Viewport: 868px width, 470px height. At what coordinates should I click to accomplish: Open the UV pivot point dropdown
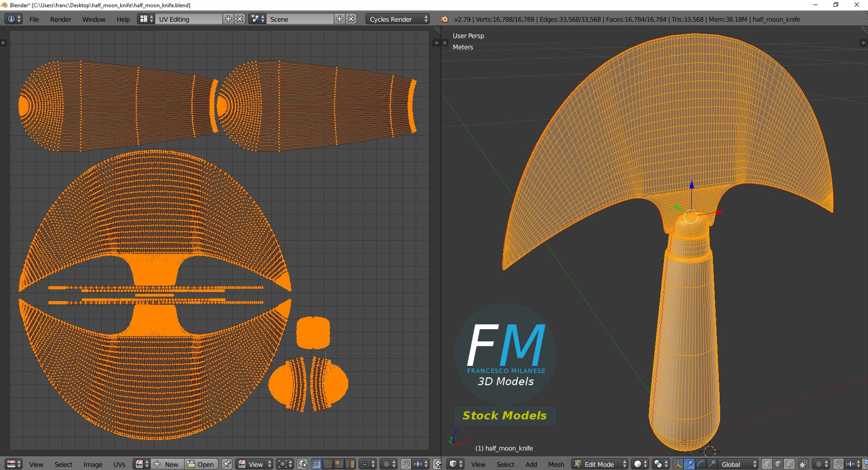coord(285,464)
